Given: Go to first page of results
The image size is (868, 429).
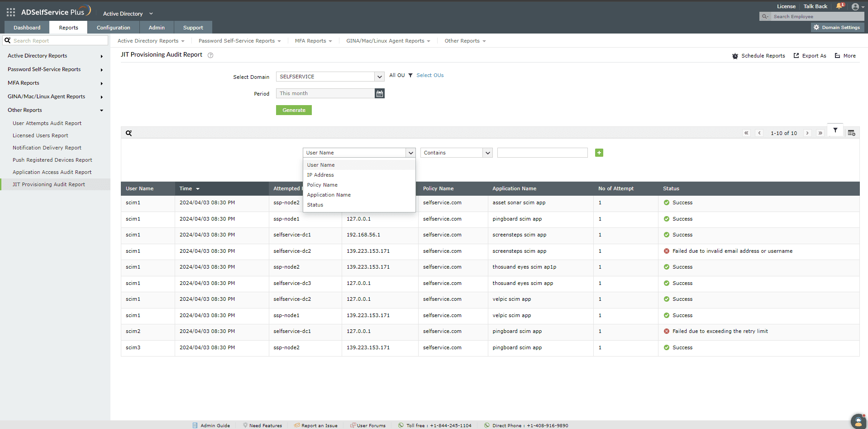Looking at the screenshot, I should 746,133.
